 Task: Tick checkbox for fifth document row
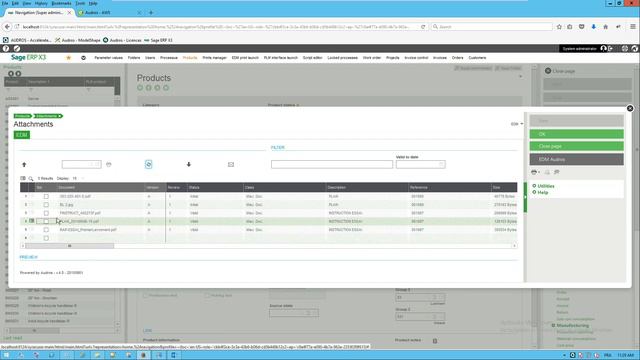(46, 230)
